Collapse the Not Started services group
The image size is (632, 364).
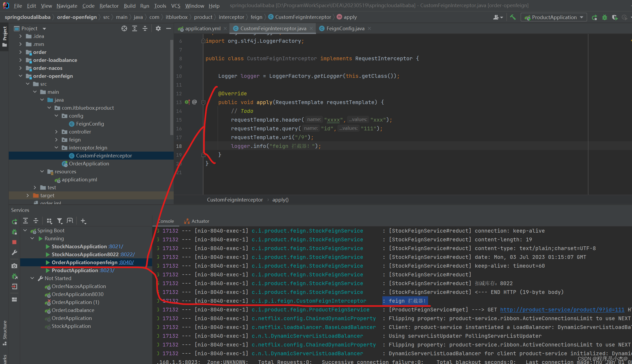click(32, 278)
